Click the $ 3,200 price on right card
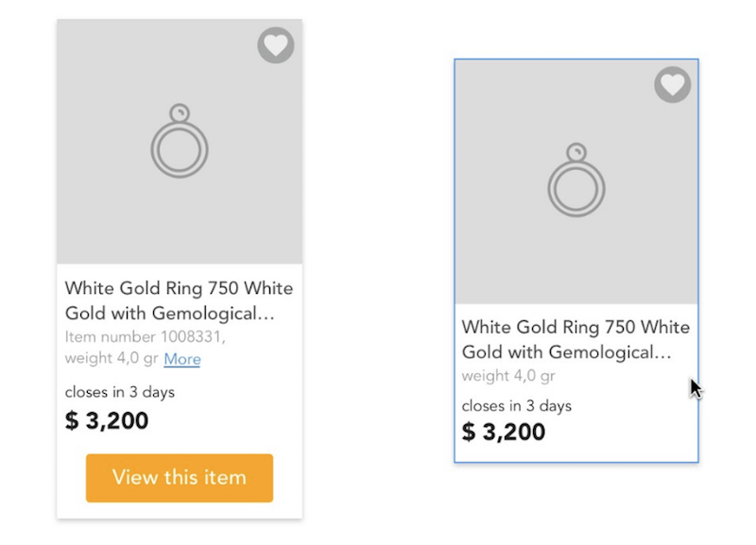This screenshot has height=545, width=756. [504, 433]
